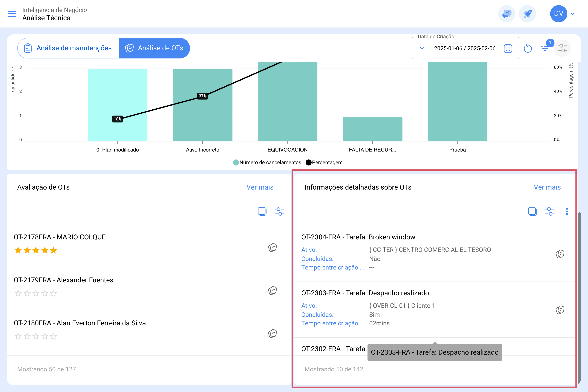Open the hamburger navigation menu
Image resolution: width=588 pixels, height=392 pixels.
[12, 14]
